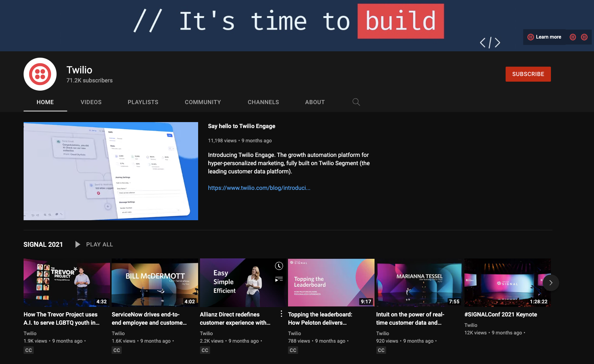
Task: Open the About tab
Action: [x=315, y=102]
